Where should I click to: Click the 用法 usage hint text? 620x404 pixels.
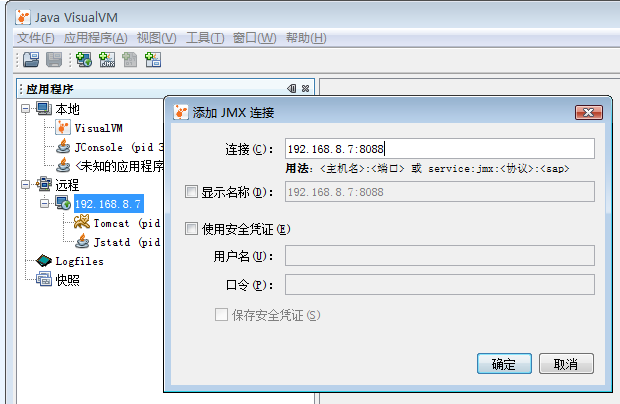coord(427,168)
